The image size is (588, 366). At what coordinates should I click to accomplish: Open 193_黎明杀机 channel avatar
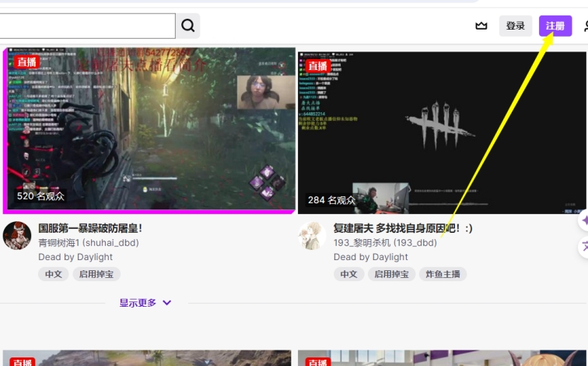[313, 235]
